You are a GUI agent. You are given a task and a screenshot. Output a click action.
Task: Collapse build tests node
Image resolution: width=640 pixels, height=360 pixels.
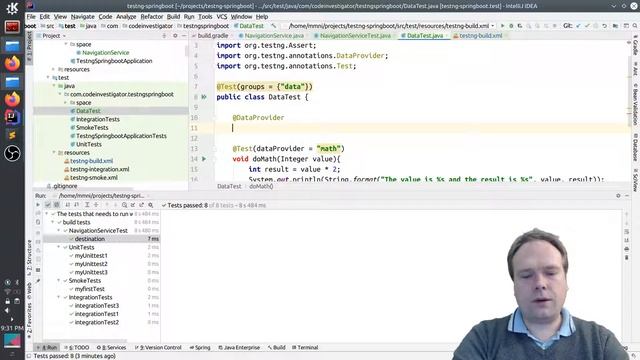pos(53,222)
